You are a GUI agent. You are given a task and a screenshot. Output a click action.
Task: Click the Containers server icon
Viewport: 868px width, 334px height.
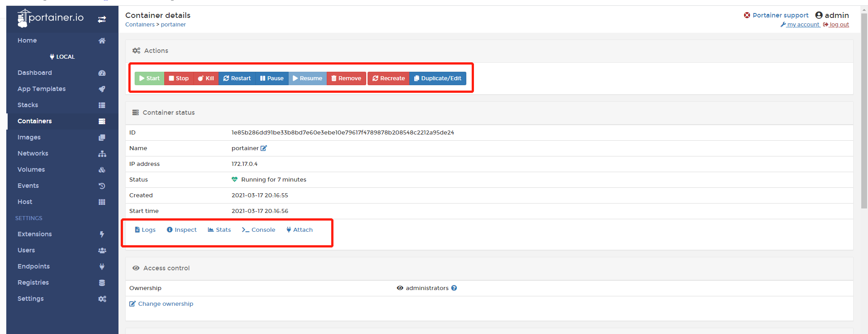102,121
